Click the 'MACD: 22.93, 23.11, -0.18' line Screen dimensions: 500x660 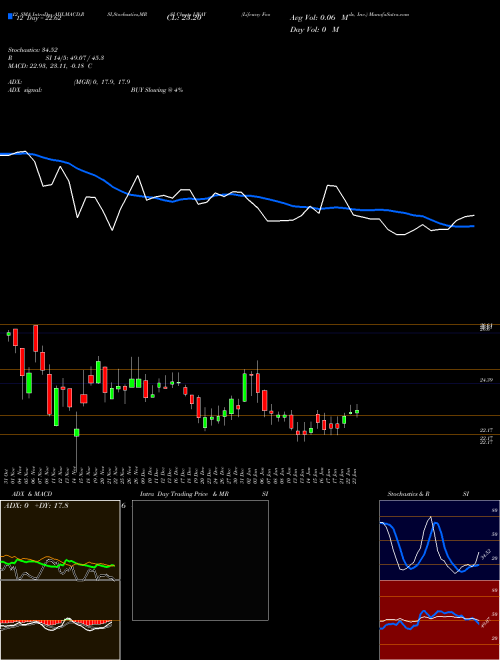click(x=45, y=66)
